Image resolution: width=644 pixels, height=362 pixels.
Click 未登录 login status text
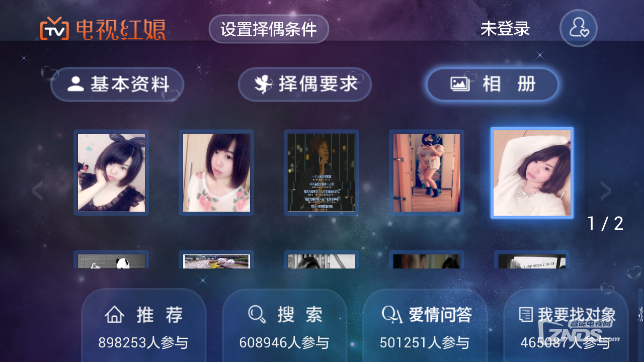(x=505, y=29)
